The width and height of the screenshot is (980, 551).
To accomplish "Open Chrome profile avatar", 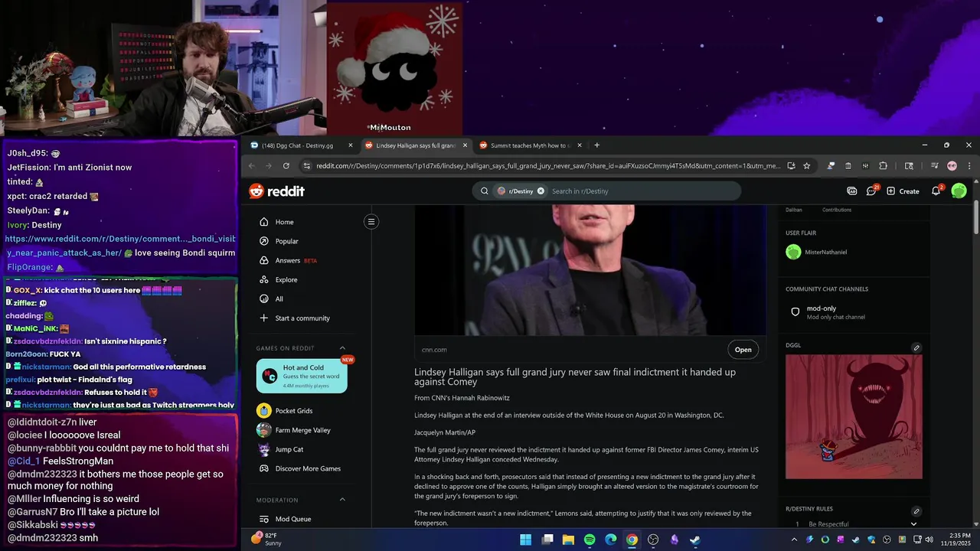I will pos(952,166).
